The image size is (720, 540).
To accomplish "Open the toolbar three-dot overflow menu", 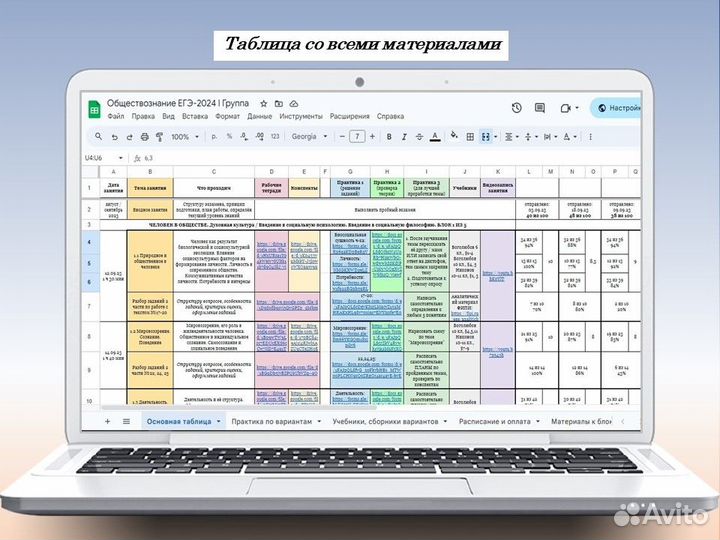I will click(591, 137).
